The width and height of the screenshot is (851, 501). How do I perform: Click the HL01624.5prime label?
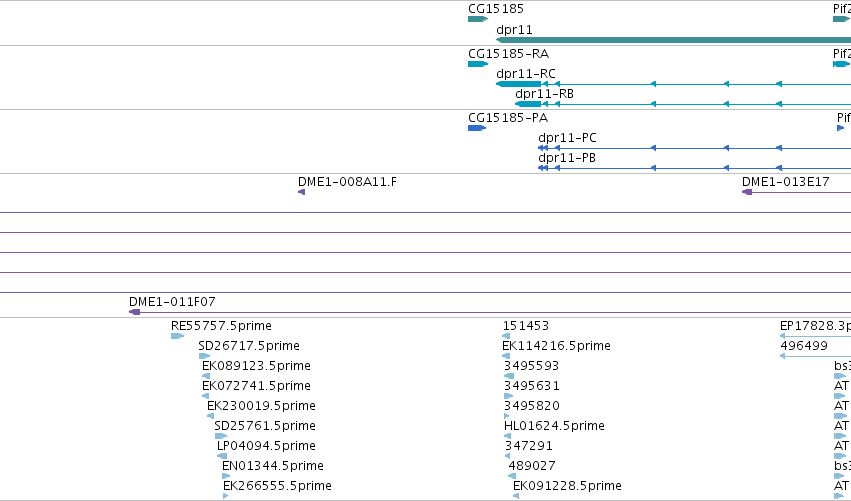[554, 426]
